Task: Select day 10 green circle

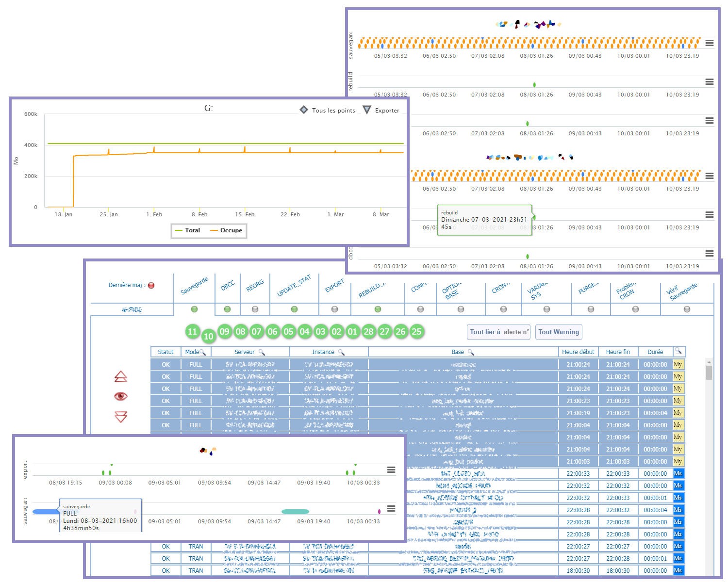Action: (208, 336)
